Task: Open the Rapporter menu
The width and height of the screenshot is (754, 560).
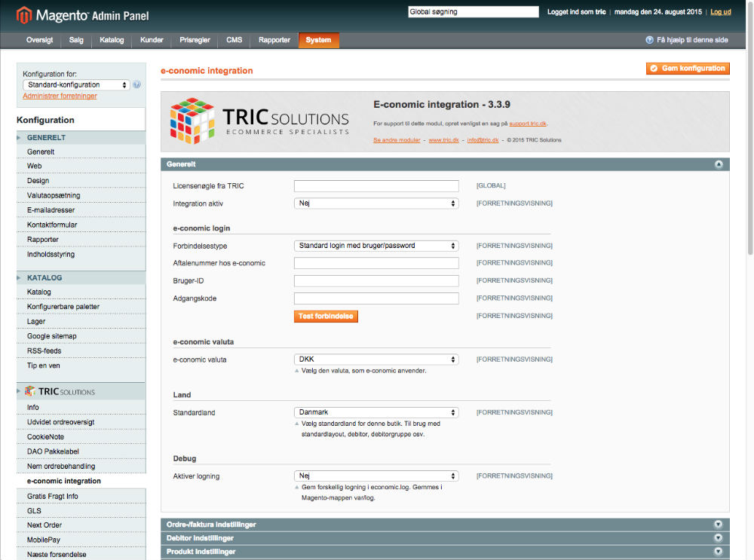Action: click(274, 40)
